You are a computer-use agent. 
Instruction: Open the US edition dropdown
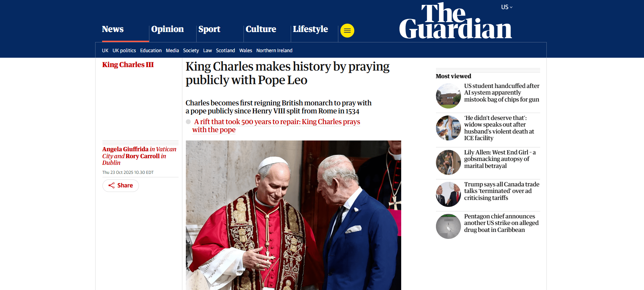click(507, 7)
